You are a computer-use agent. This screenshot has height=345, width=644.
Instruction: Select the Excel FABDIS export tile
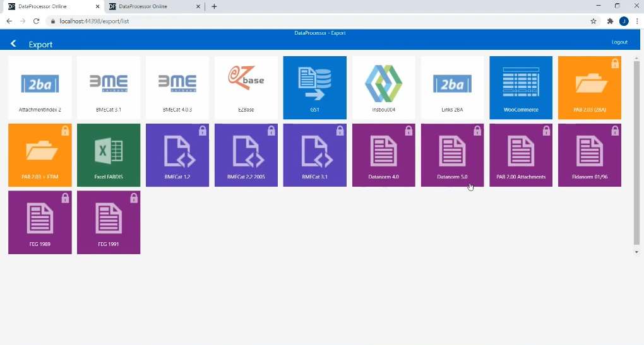(109, 155)
